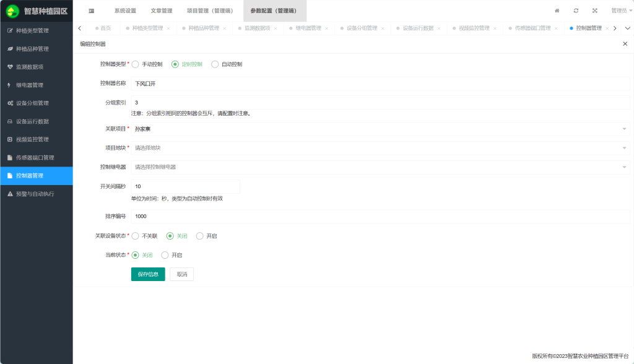Select 自动控制 controller type
634x364 pixels.
pyautogui.click(x=215, y=64)
